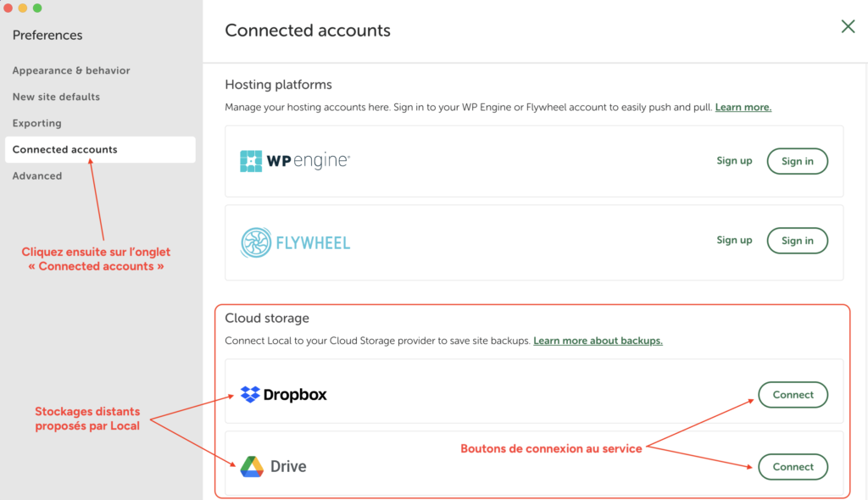Sign up for WP Engine
868x500 pixels.
[734, 160]
